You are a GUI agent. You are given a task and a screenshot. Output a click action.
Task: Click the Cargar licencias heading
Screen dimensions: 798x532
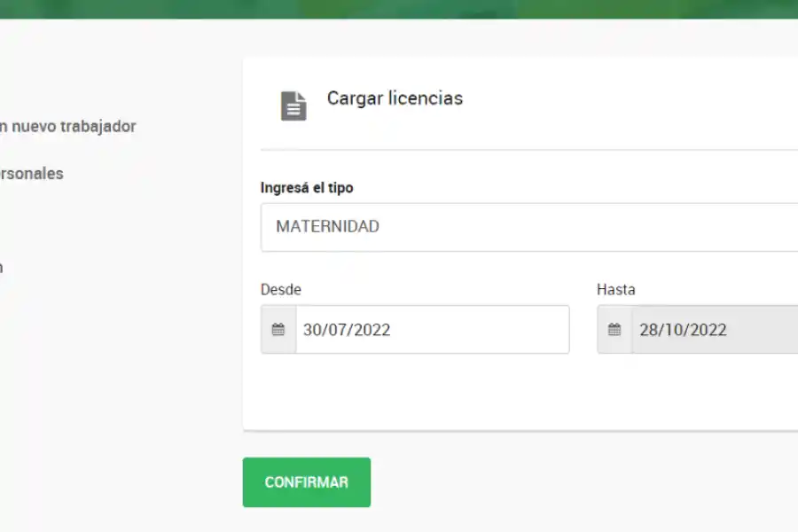point(395,98)
